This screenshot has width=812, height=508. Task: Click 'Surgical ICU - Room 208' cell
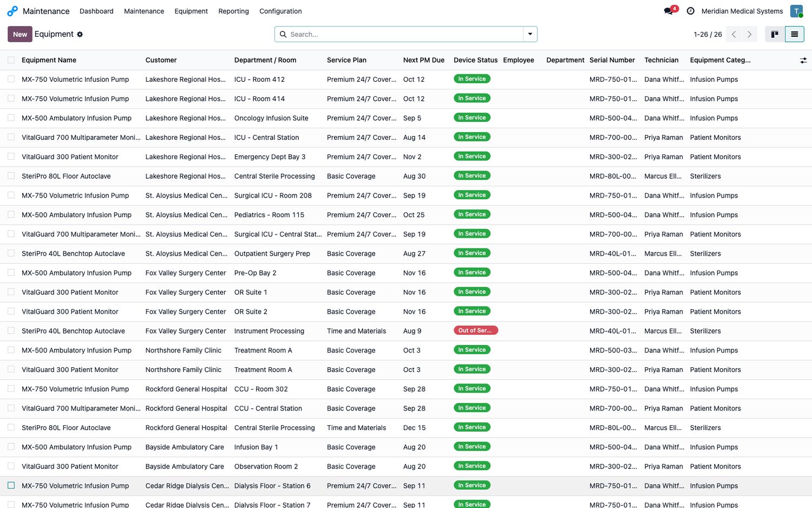tap(273, 196)
